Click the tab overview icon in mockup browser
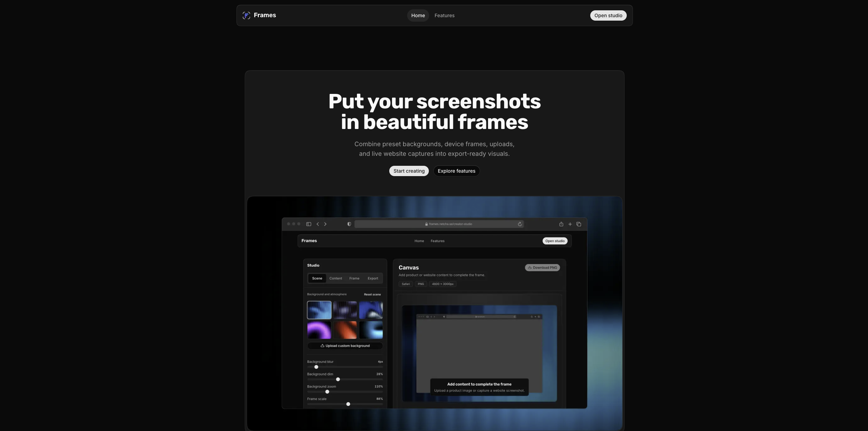This screenshot has height=431, width=868. click(x=579, y=224)
